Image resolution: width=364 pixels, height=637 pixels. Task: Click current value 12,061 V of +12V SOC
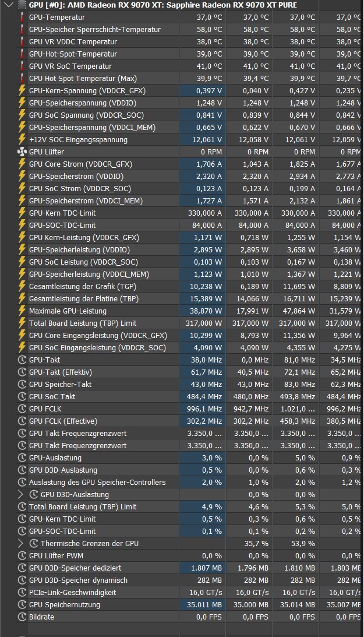[x=207, y=139]
